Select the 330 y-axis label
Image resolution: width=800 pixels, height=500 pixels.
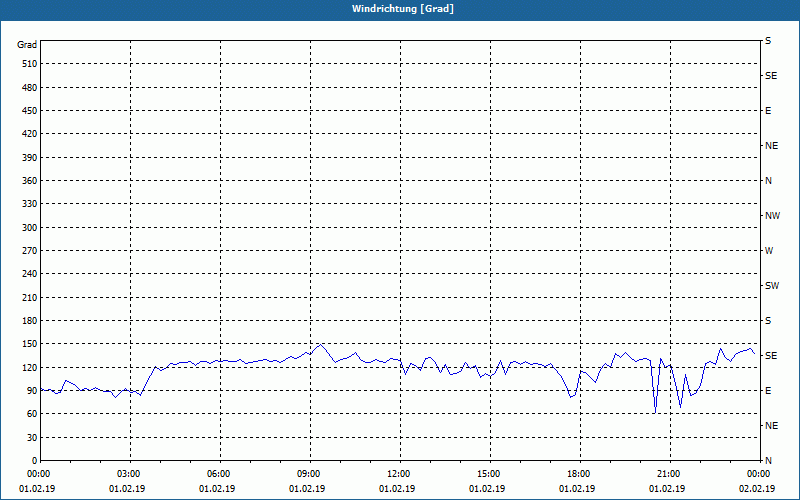point(30,204)
